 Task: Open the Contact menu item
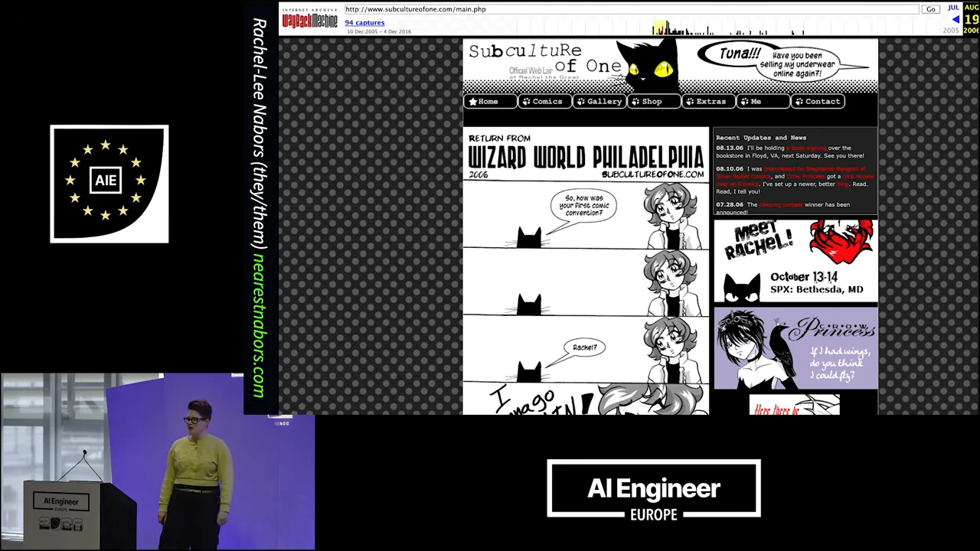coord(818,101)
